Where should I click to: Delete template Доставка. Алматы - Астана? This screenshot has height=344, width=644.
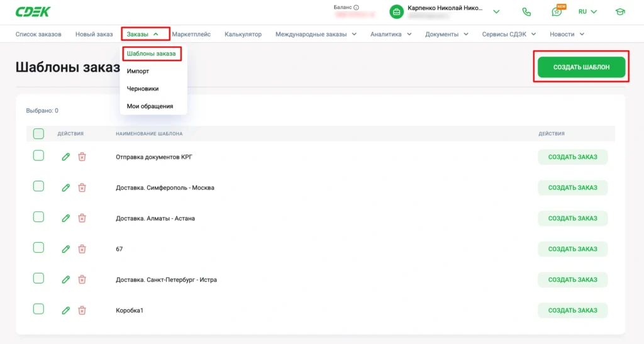[82, 218]
